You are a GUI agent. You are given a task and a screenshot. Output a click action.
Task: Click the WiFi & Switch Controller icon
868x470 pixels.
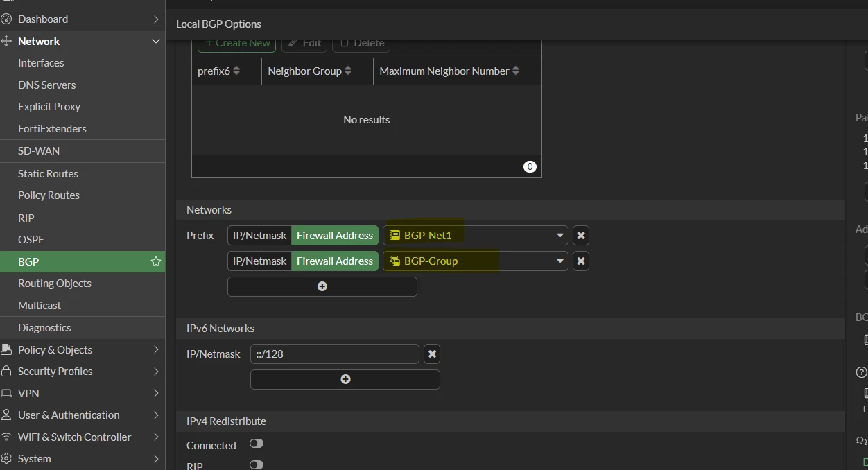click(x=6, y=437)
